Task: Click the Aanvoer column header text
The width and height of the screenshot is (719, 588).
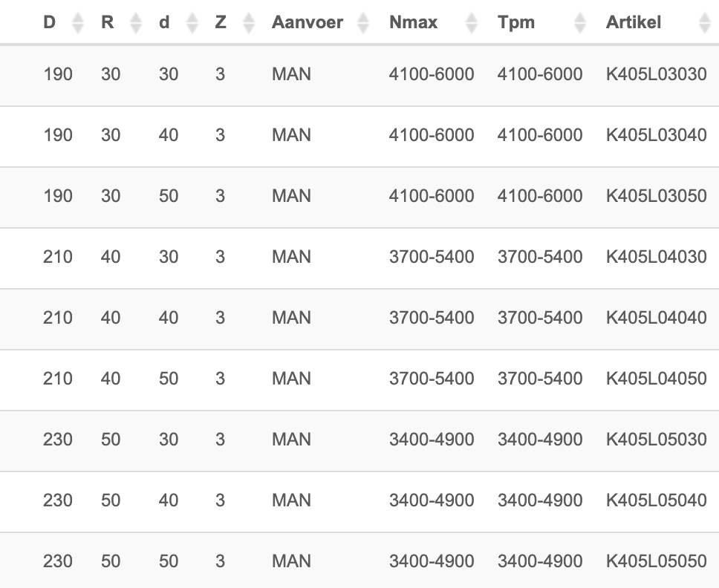Action: coord(308,22)
